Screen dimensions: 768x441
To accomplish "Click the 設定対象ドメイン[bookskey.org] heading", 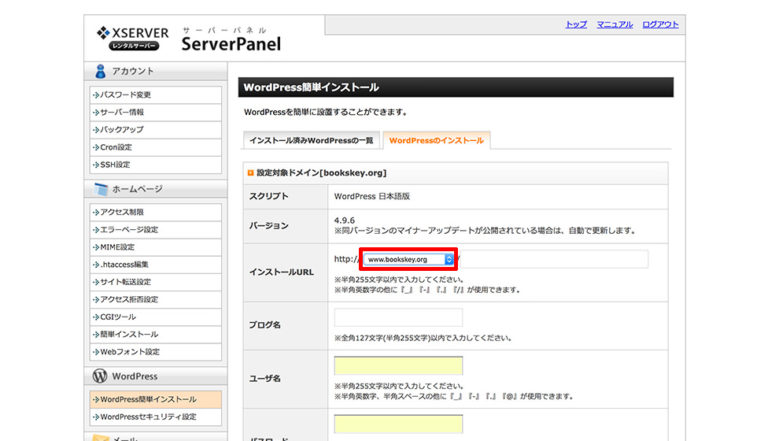I will (x=321, y=173).
